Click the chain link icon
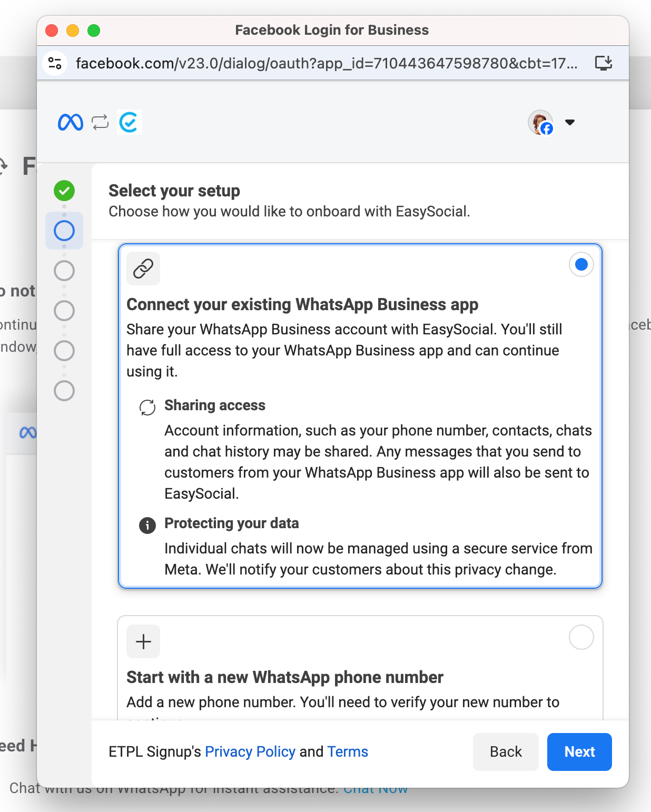 point(143,269)
